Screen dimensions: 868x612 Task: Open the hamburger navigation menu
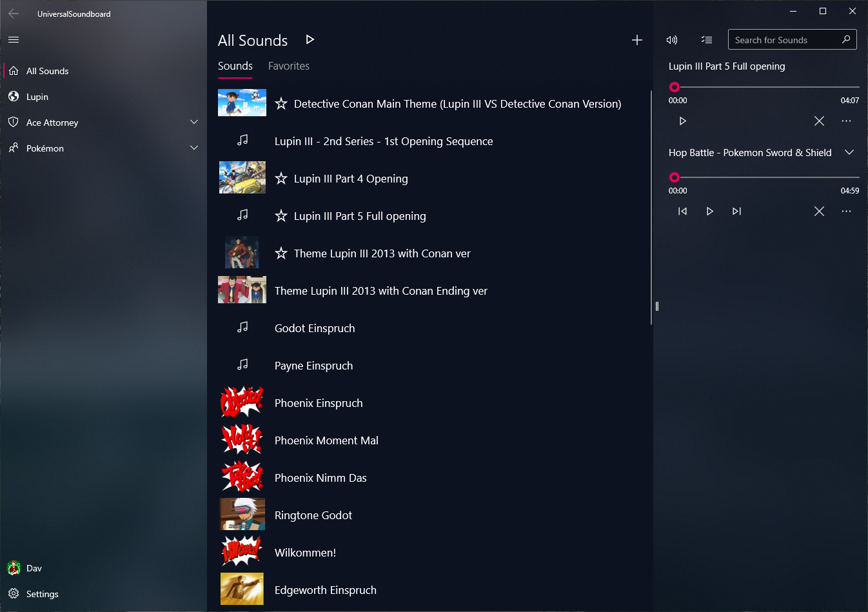coord(14,40)
